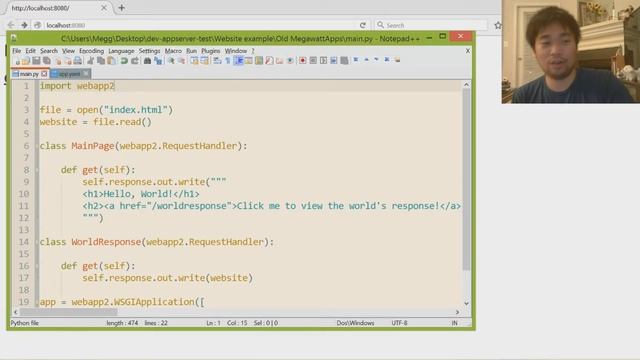Close the document via the menu bar X
Image resolution: width=640 pixels, height=360 pixels.
[x=468, y=51]
